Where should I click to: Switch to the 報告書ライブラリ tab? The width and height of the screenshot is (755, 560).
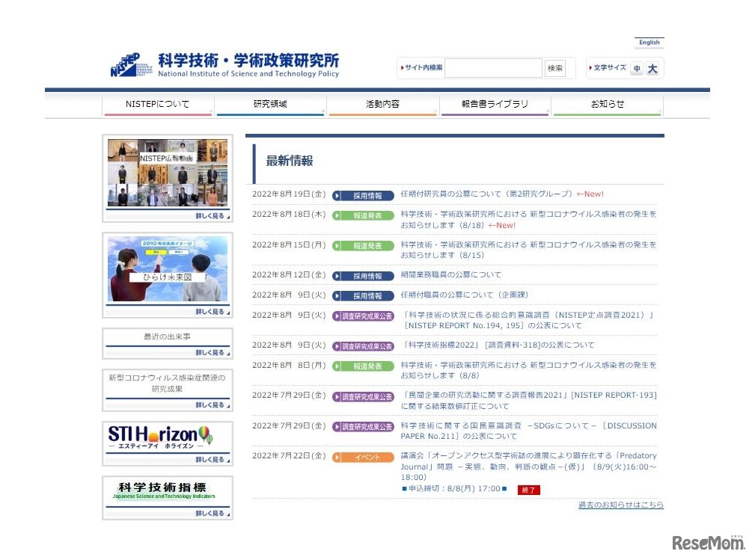(x=495, y=105)
